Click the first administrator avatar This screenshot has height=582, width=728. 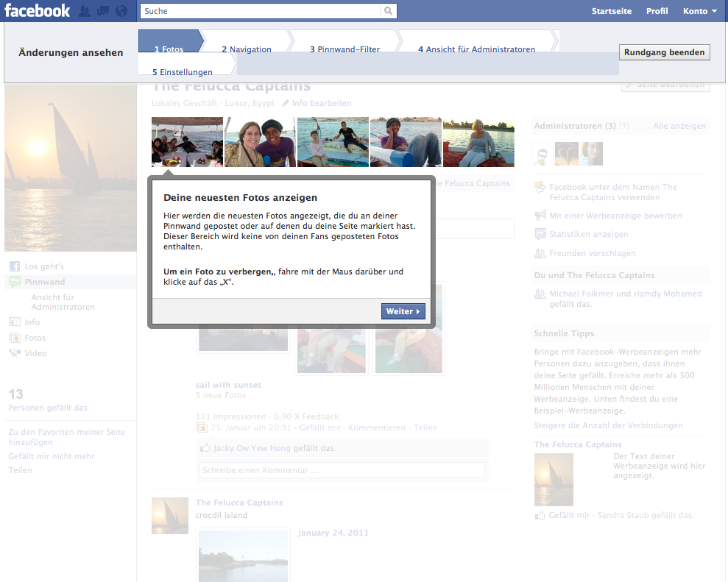pos(543,154)
